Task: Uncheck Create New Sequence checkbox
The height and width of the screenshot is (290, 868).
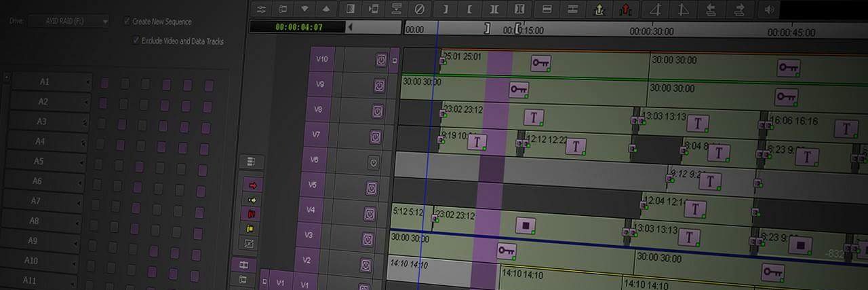Action: coord(127,21)
